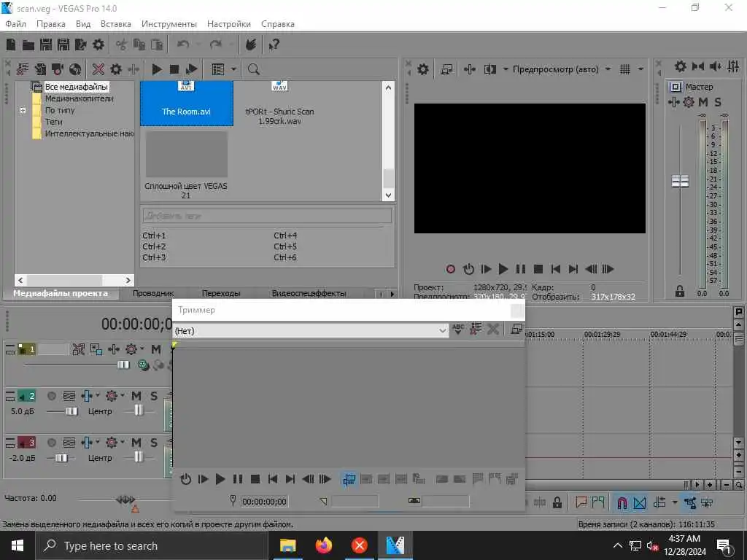
Task: Switch to the Видеоспецэффекты tab
Action: click(309, 293)
